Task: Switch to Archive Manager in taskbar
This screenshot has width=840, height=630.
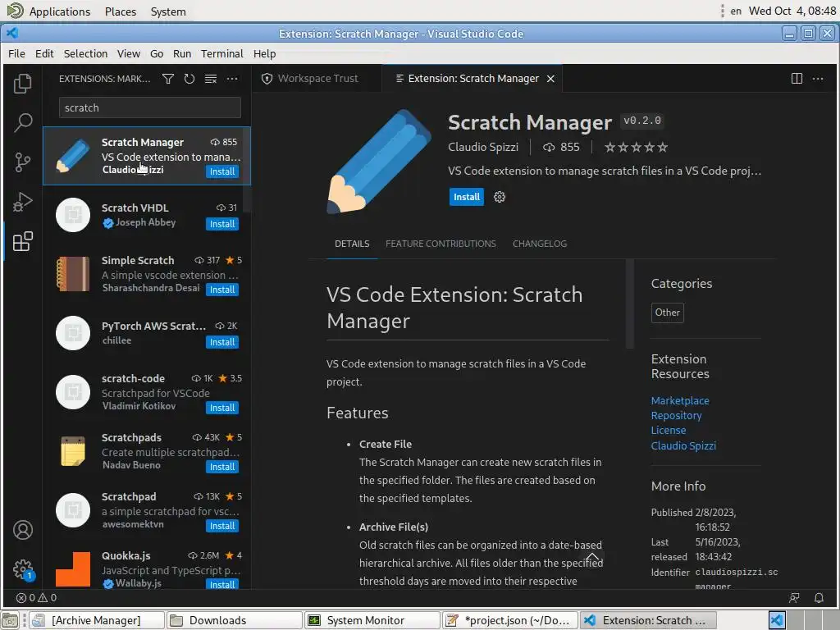Action: [x=97, y=620]
